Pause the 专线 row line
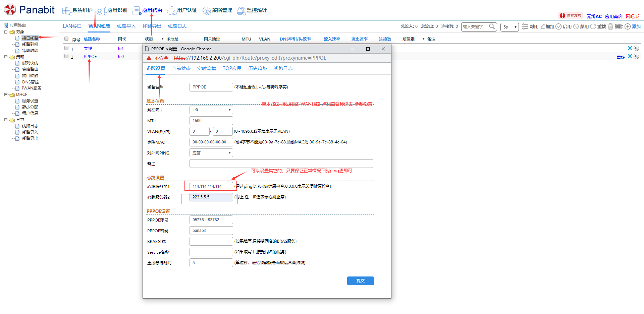 pyautogui.click(x=636, y=48)
